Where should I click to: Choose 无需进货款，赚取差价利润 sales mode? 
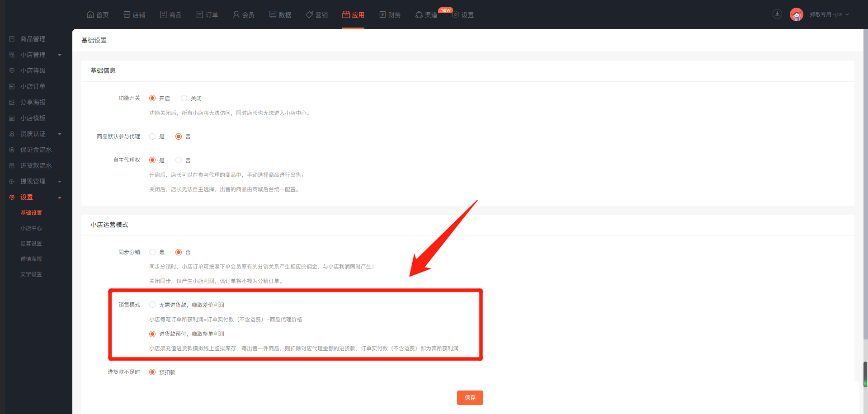click(152, 305)
